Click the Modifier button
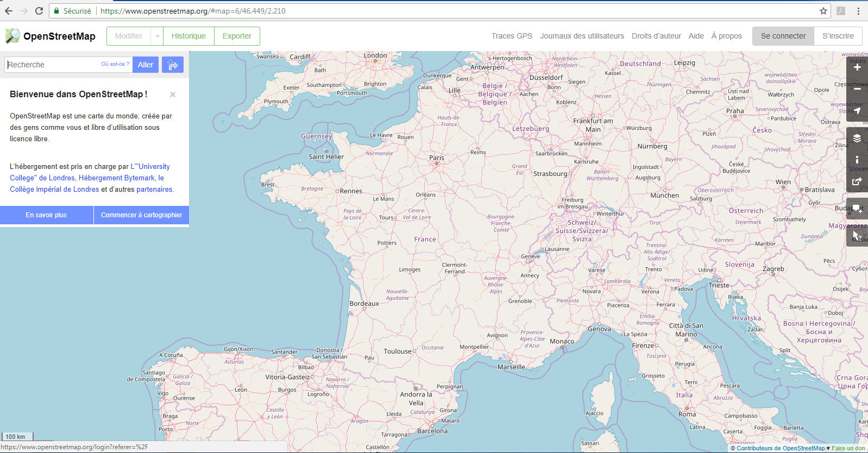The image size is (868, 453). (x=129, y=36)
